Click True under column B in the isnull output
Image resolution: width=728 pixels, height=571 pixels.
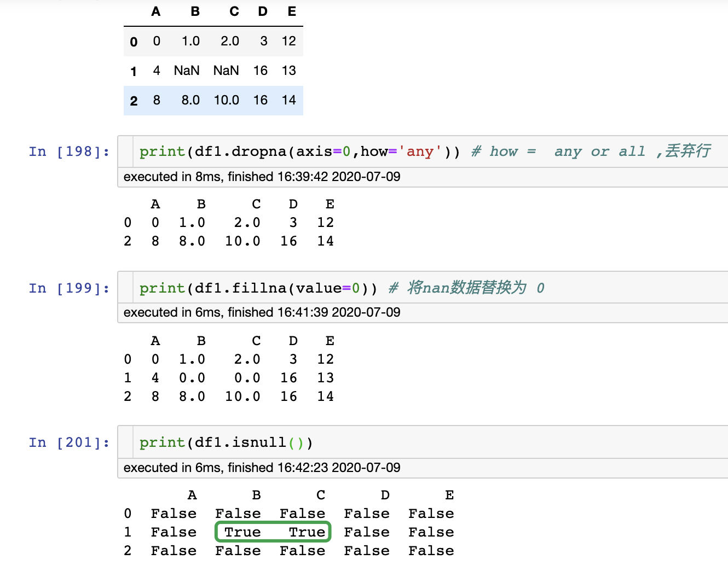pos(242,532)
